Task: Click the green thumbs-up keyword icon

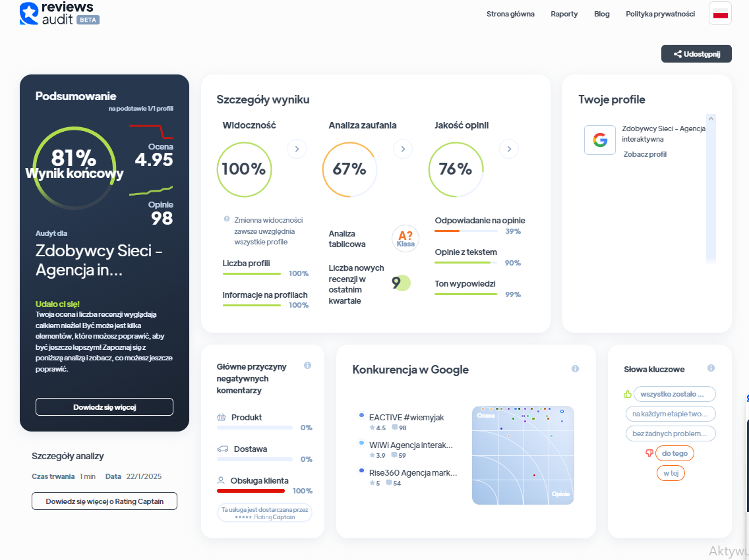Action: (628, 395)
